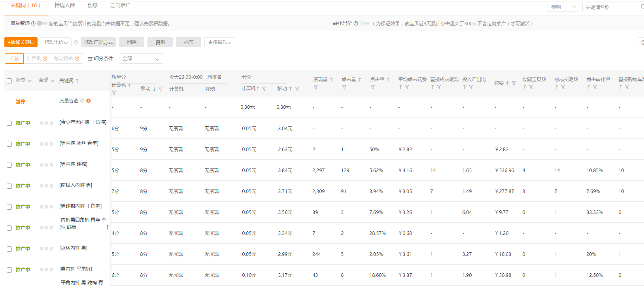
Task: Filter the 投入产出比 column
Action: coord(471,87)
